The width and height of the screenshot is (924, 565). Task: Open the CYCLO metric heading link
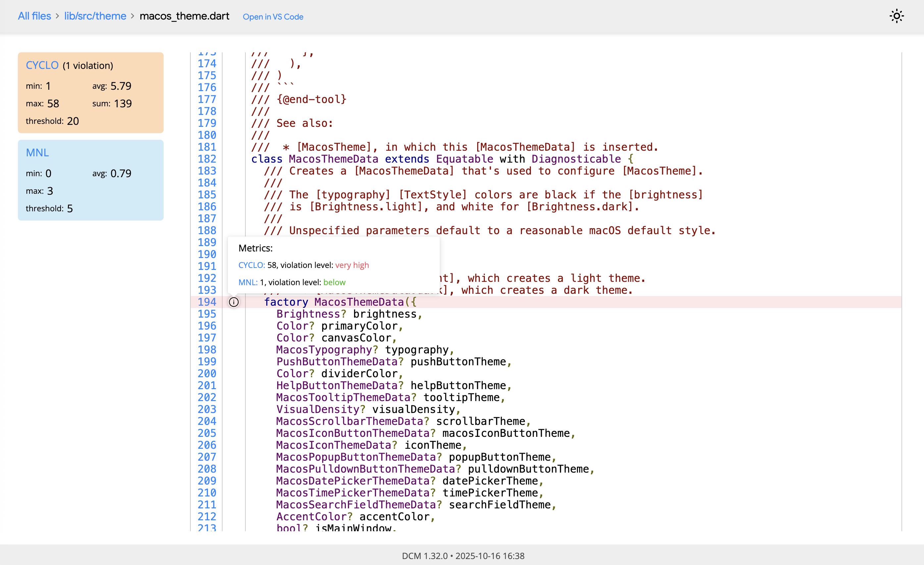point(42,65)
